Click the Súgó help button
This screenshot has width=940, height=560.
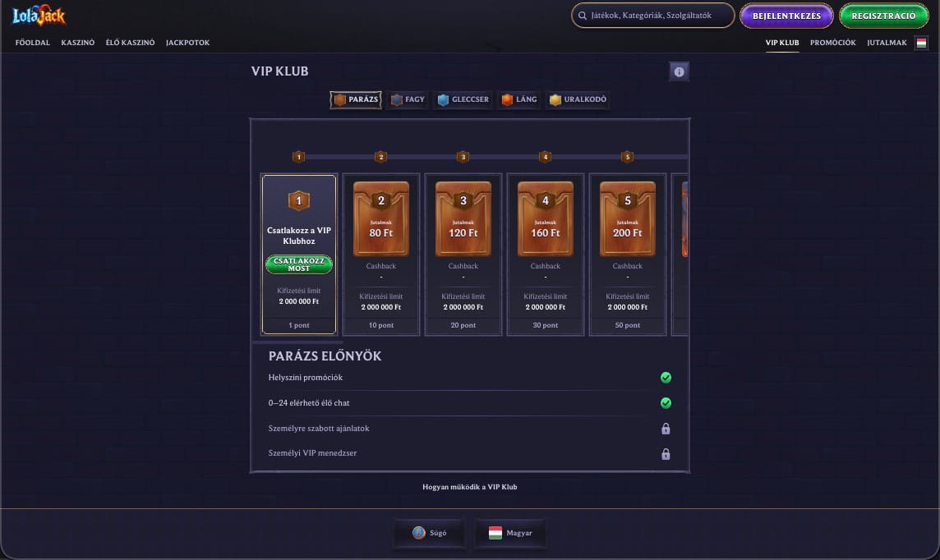pos(429,533)
